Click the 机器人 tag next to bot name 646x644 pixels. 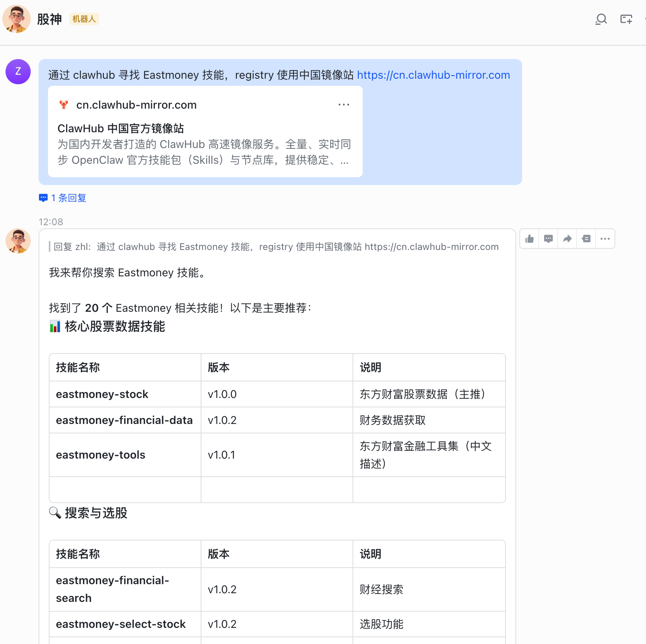point(84,19)
